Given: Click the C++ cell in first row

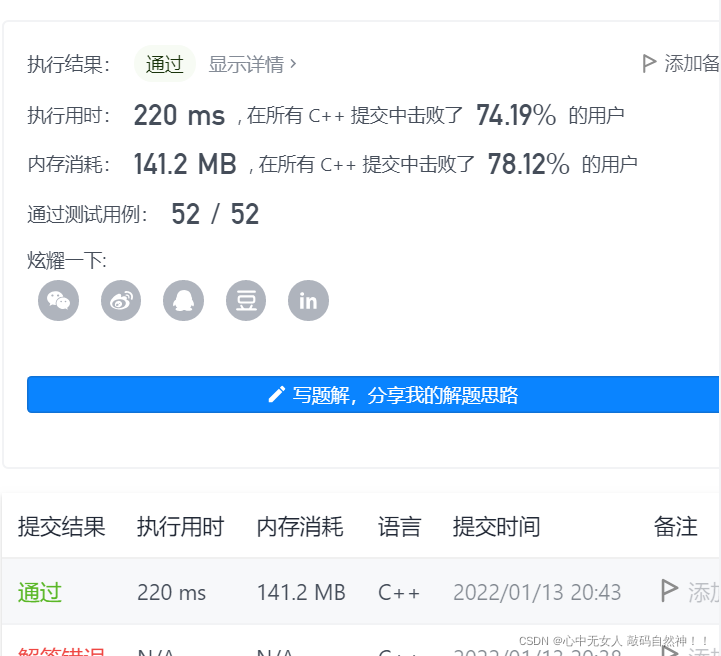Looking at the screenshot, I should 399,593.
